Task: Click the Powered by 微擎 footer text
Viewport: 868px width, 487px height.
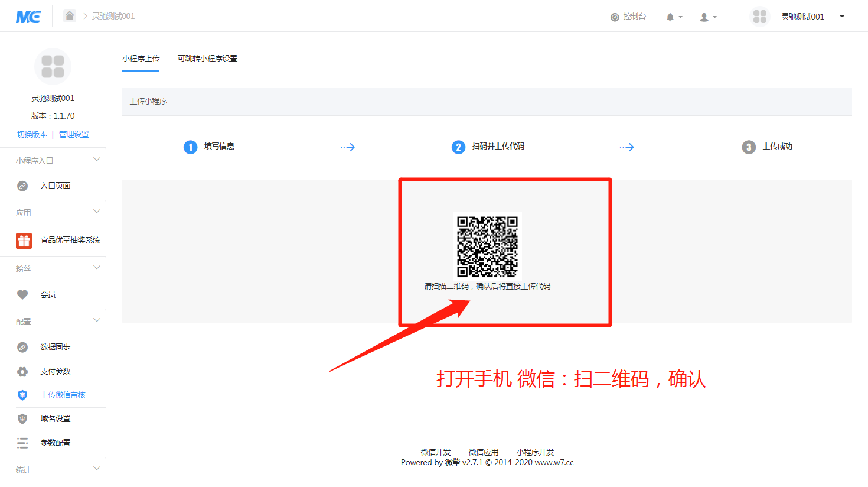Action: point(487,462)
